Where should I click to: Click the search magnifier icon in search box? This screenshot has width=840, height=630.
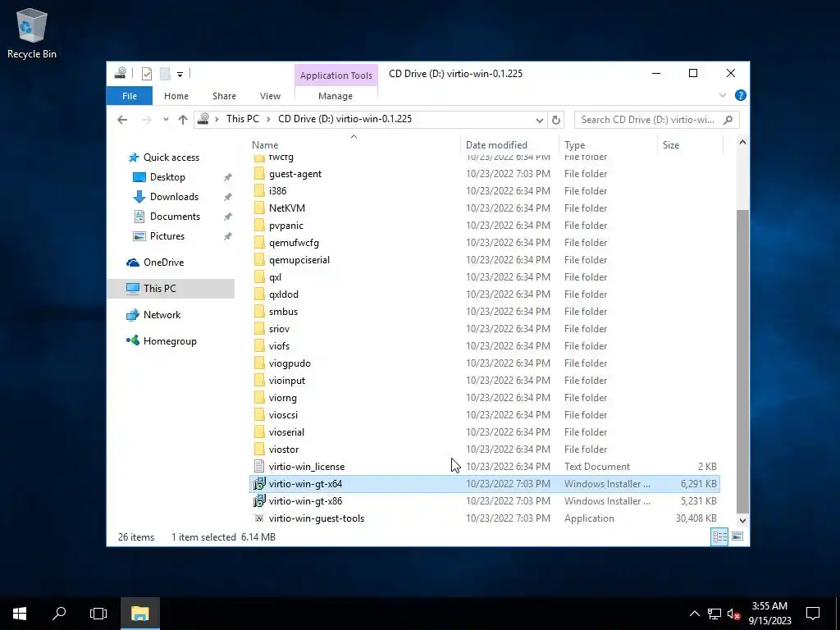pyautogui.click(x=728, y=120)
